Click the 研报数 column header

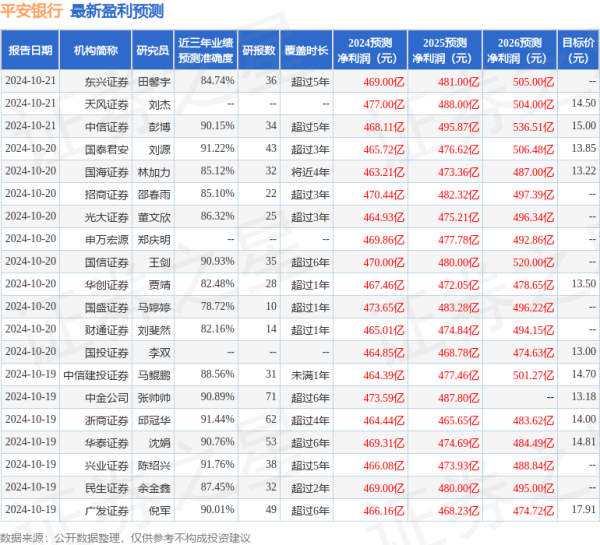(x=259, y=50)
